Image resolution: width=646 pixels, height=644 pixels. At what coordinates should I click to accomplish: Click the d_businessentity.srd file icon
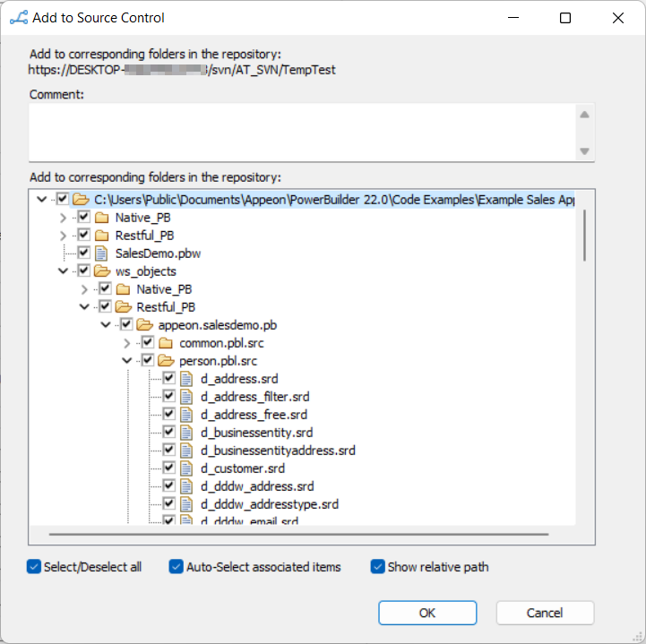186,433
